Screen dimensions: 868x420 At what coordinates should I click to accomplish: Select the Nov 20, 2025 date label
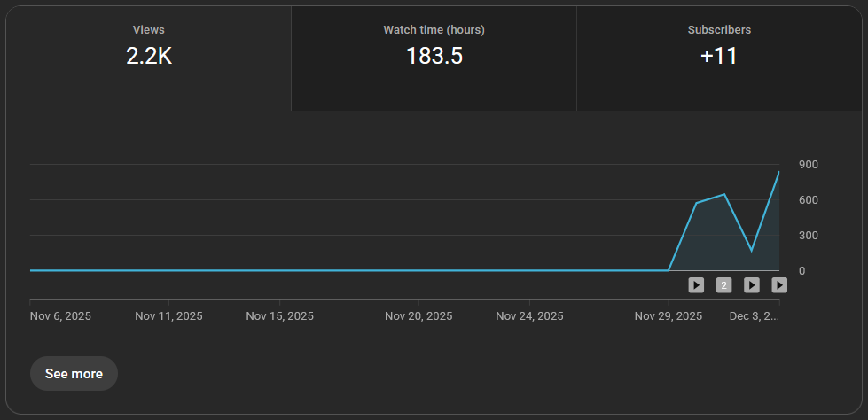[418, 316]
